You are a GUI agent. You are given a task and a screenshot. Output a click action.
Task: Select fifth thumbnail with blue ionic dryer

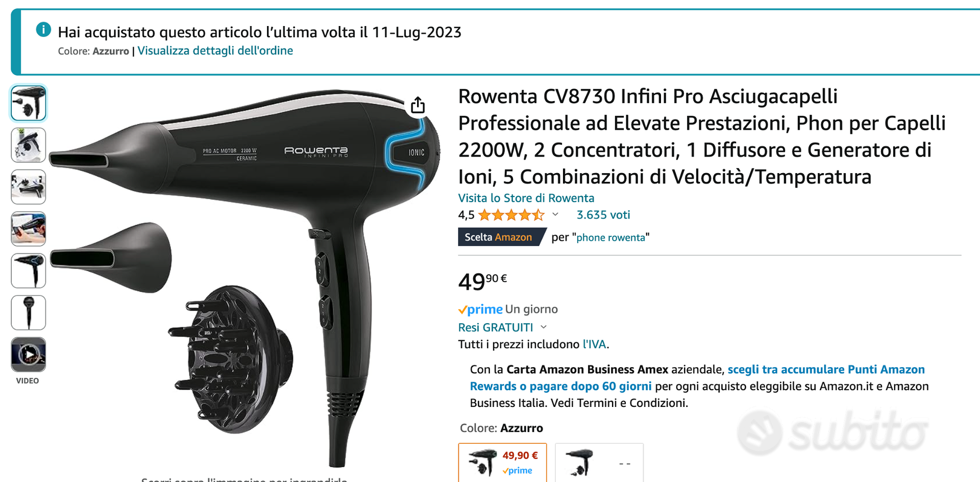29,271
